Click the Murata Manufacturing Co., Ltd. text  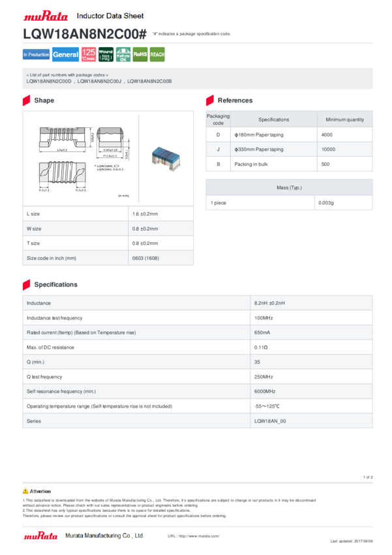pos(104,535)
